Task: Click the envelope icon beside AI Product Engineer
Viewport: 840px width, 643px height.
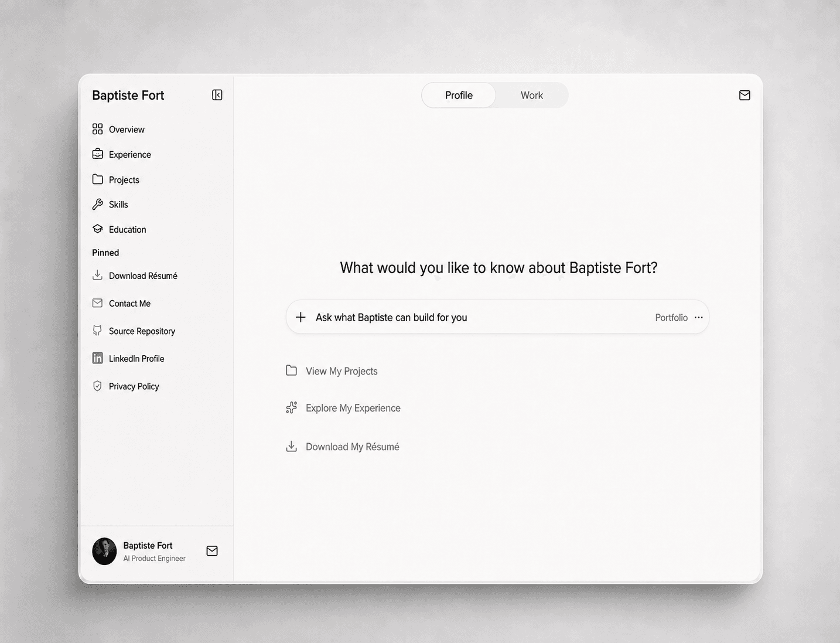Action: click(x=212, y=551)
